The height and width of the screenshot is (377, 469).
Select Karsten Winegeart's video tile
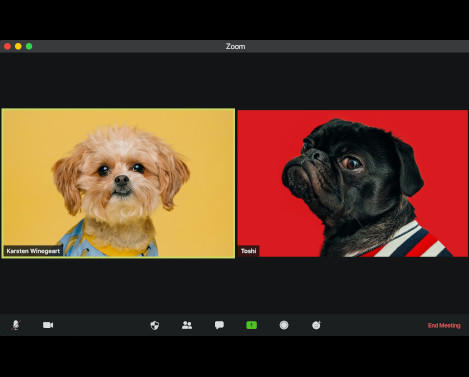(x=118, y=183)
